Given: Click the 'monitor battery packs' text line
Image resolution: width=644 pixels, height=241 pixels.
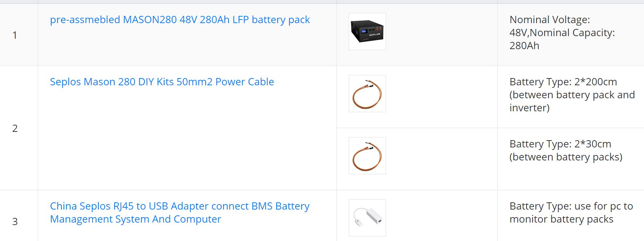Looking at the screenshot, I should click(561, 219).
